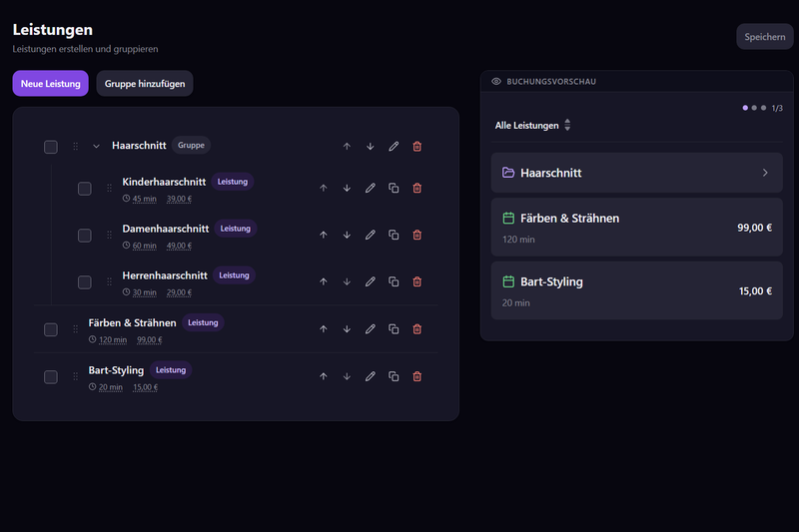Delete the Herrenhaarschnitt service
This screenshot has width=799, height=532.
416,282
